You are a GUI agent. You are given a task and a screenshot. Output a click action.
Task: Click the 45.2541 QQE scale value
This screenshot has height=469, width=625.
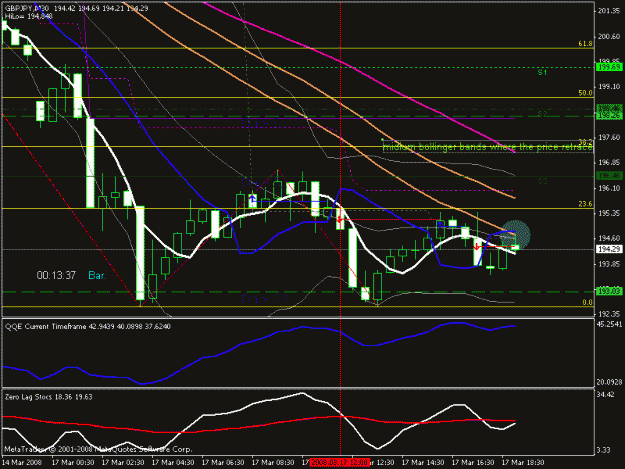(x=609, y=324)
